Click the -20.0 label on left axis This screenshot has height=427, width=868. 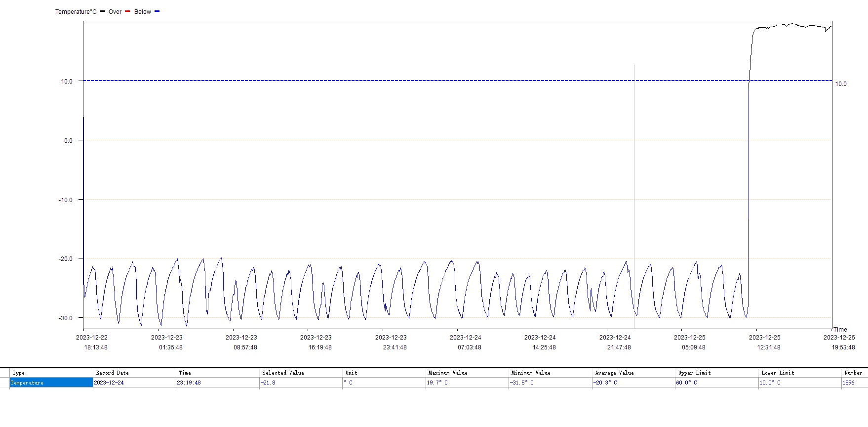coord(66,259)
